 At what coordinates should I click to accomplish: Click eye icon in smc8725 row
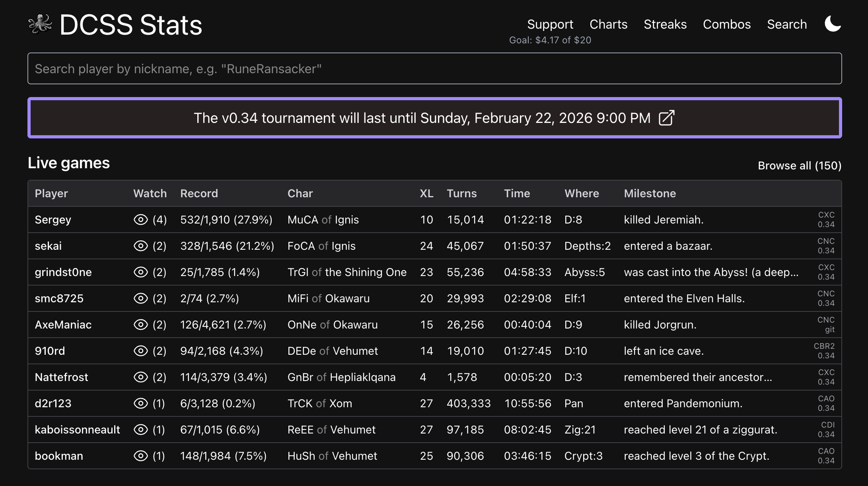coord(140,298)
